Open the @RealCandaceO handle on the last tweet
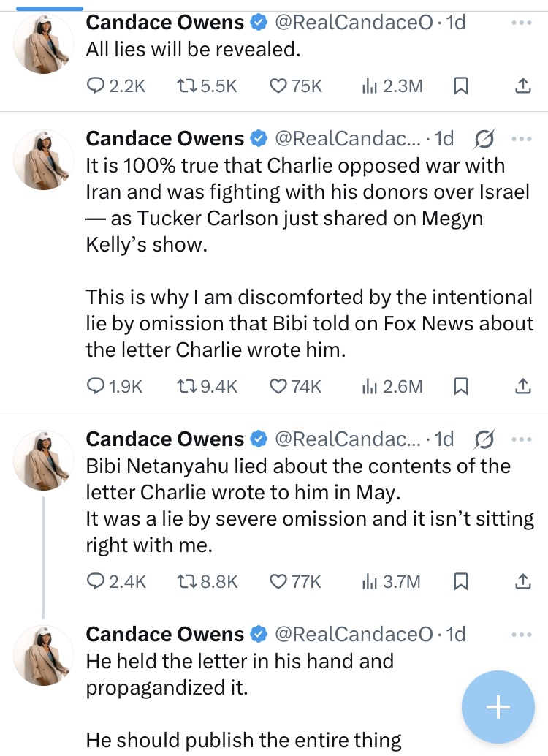The image size is (548, 756). (x=353, y=634)
